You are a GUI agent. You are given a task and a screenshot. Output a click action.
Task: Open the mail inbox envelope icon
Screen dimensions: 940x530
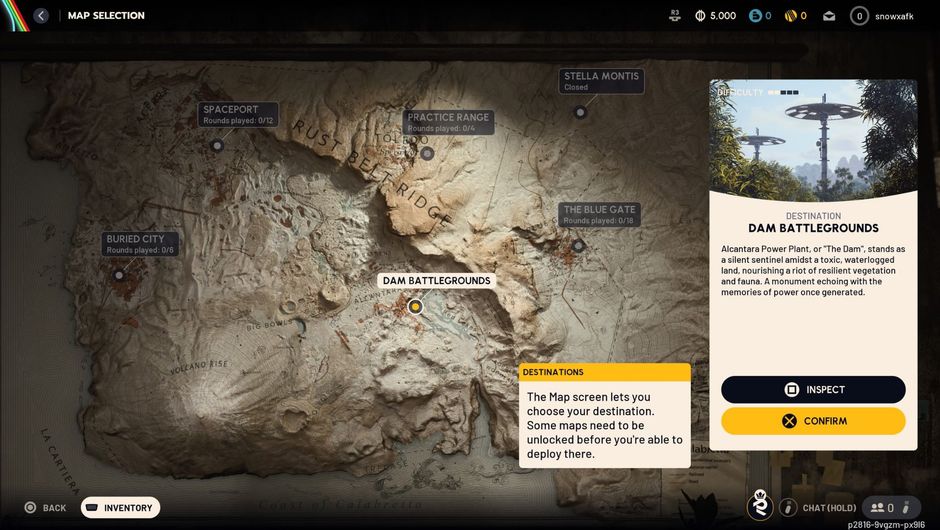click(829, 16)
